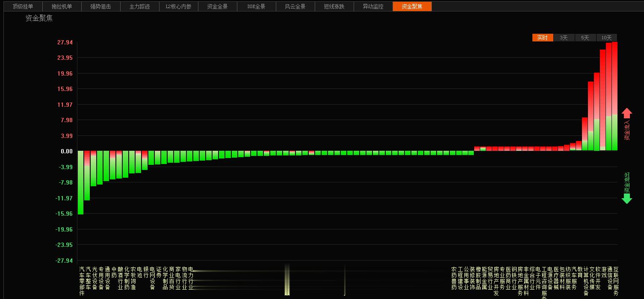Click the 电池 outflow bar
This screenshot has width=644, height=299.
pyautogui.click(x=139, y=162)
